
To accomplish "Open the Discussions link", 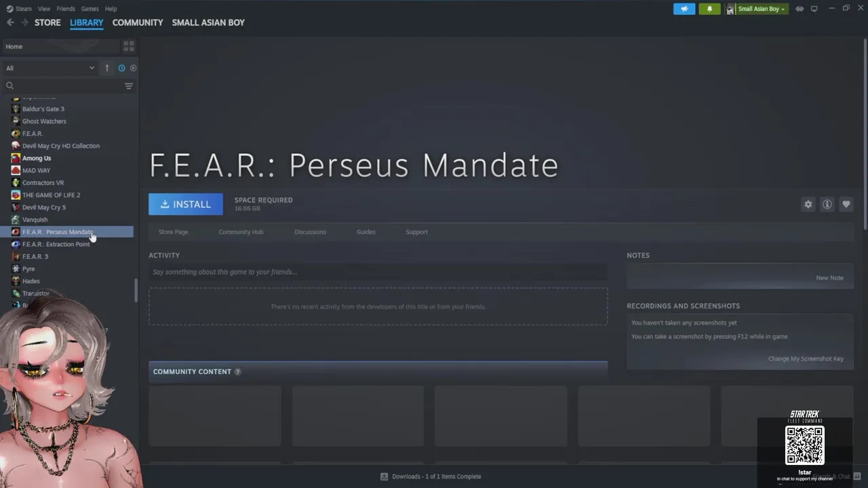I will 310,232.
